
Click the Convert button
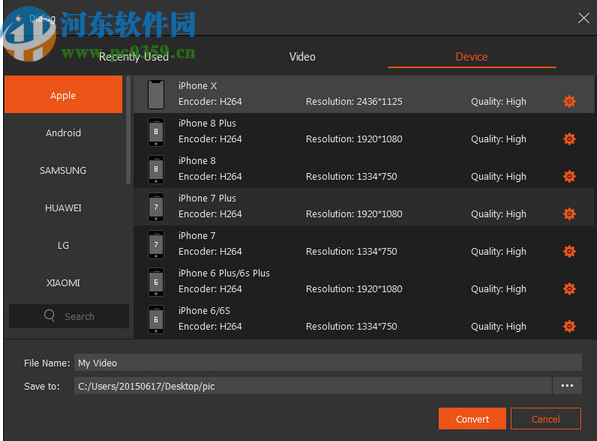[472, 419]
